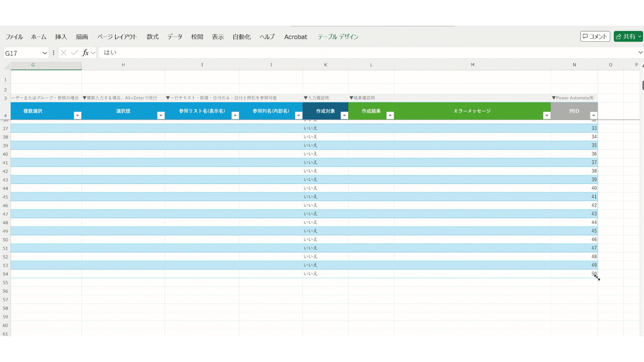Open the ファイル menu
Screen dimensions: 644x362
(x=14, y=37)
